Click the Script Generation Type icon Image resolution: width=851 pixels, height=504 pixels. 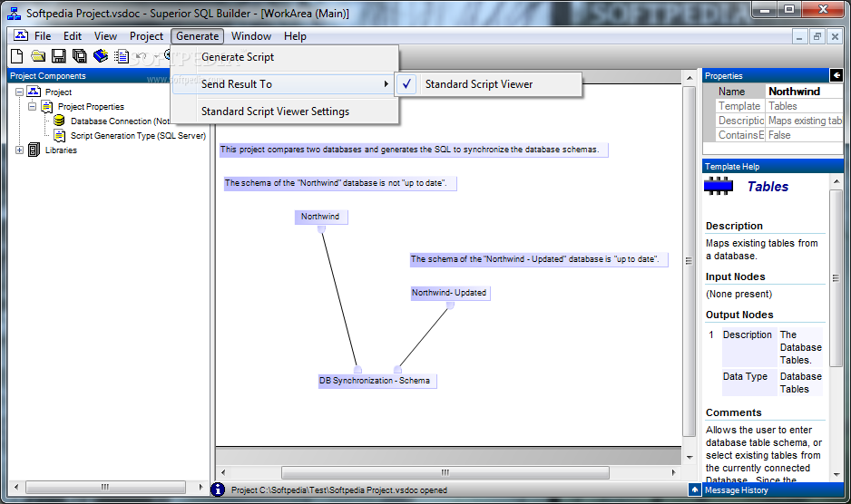click(59, 136)
